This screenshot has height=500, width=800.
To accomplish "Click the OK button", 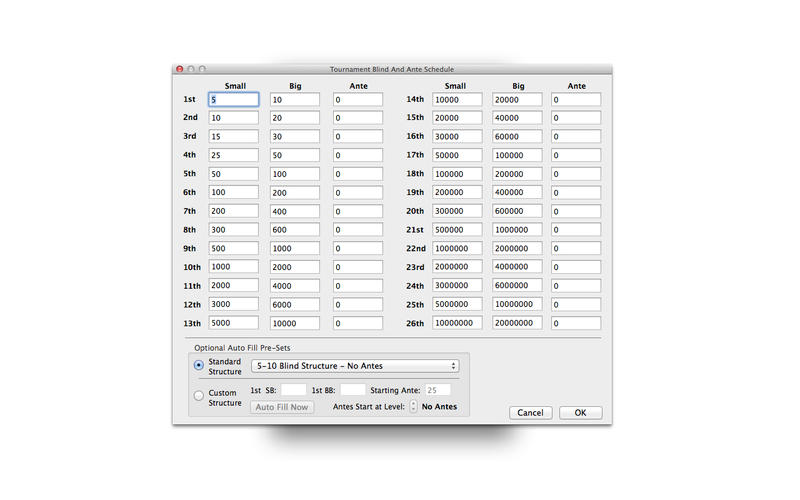I will [x=581, y=413].
